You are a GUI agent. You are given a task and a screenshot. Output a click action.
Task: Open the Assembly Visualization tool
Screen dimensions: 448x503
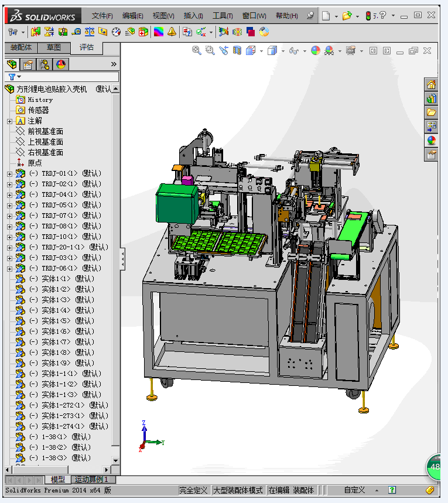point(130,32)
